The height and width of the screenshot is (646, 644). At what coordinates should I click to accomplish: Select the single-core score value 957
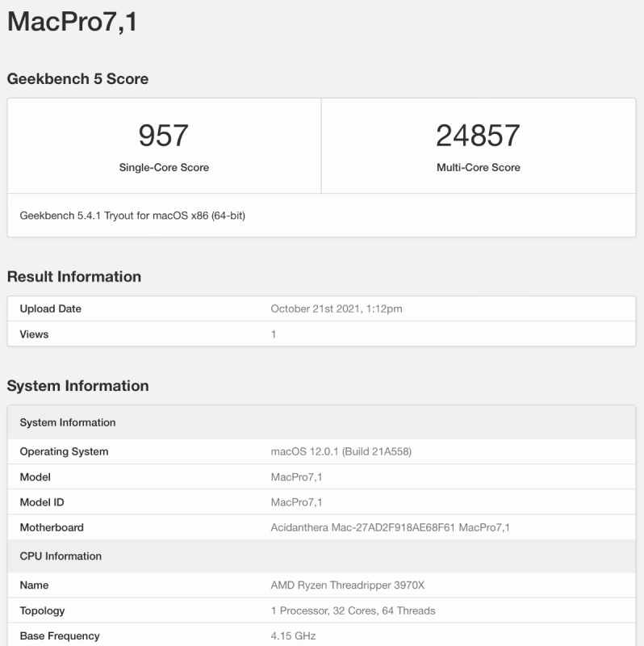pyautogui.click(x=164, y=136)
